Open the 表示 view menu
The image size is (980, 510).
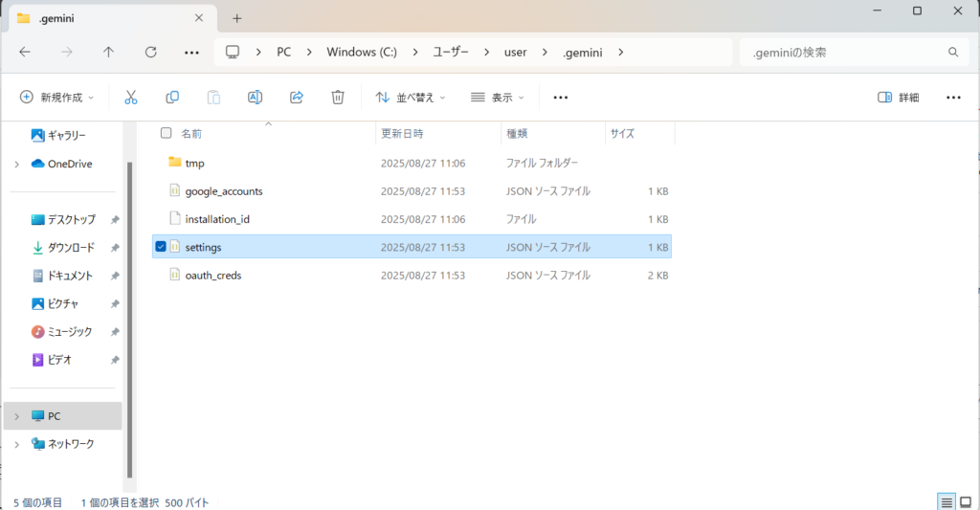tap(498, 97)
